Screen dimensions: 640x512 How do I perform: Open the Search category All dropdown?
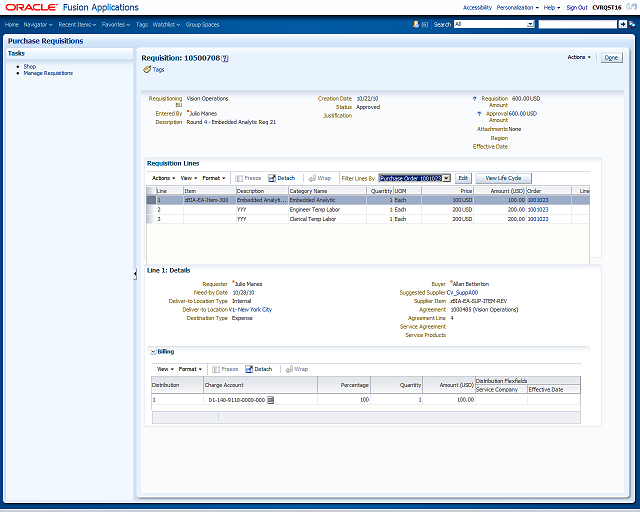click(x=530, y=24)
